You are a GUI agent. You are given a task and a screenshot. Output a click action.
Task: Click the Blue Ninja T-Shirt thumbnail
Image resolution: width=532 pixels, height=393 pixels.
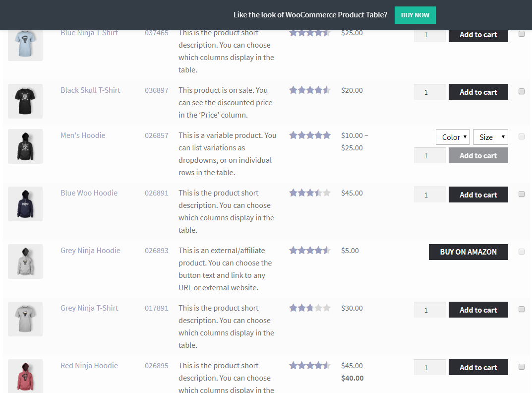click(25, 45)
